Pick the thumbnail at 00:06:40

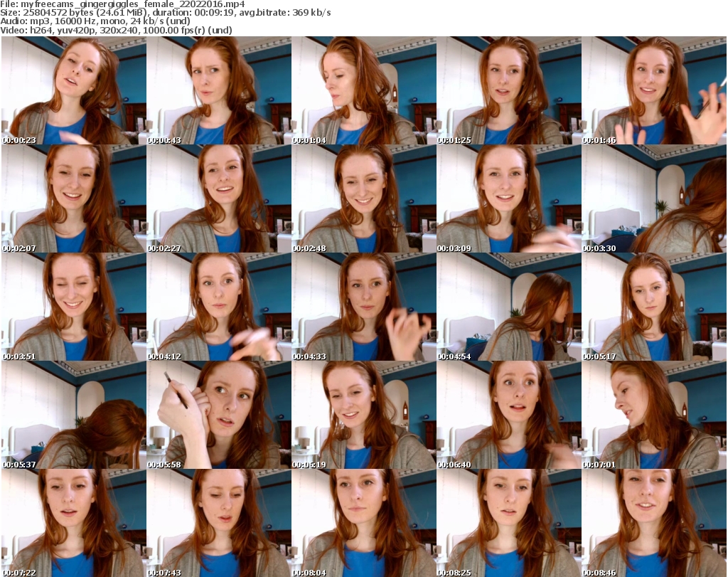tap(509, 415)
